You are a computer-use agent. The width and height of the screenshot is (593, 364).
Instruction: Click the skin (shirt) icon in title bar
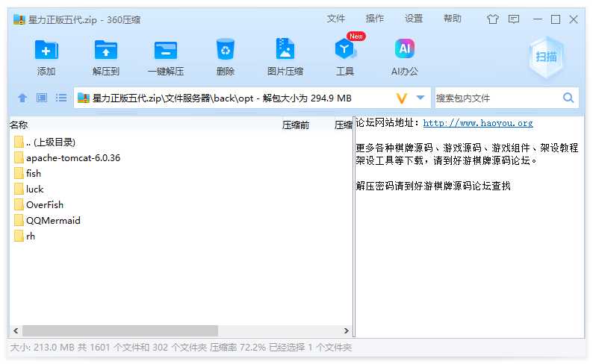[x=493, y=19]
